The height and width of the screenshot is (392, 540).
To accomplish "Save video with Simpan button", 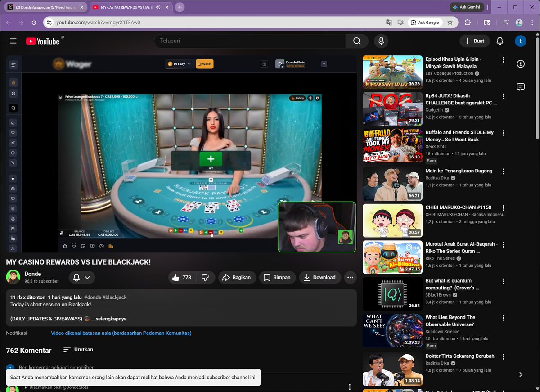I will (x=277, y=277).
